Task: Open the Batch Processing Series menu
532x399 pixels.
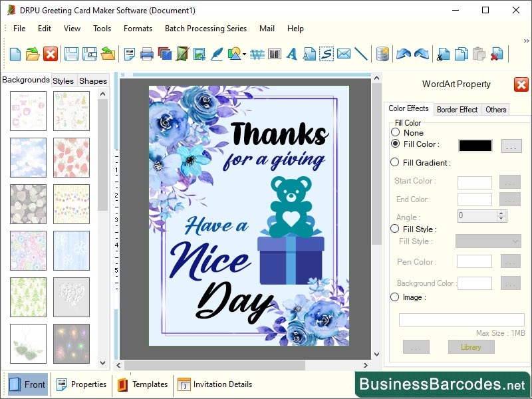Action: (205, 29)
